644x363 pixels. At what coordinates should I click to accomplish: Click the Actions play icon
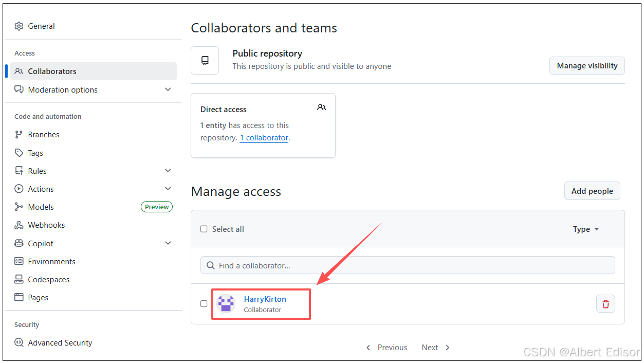(19, 189)
